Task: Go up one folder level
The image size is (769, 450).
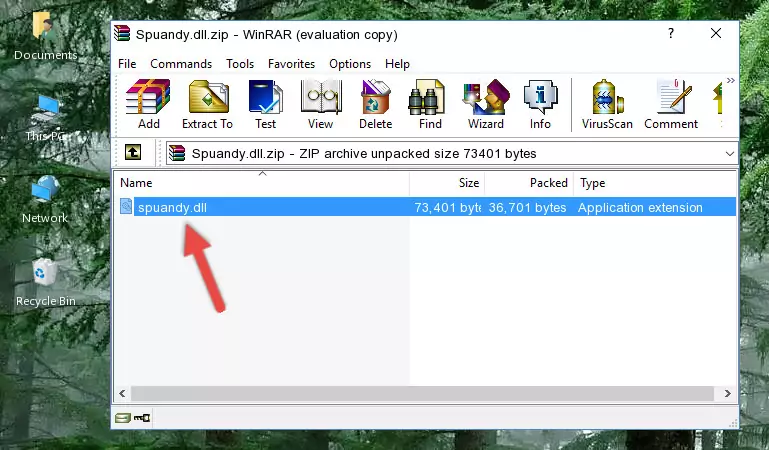Action: [x=133, y=152]
